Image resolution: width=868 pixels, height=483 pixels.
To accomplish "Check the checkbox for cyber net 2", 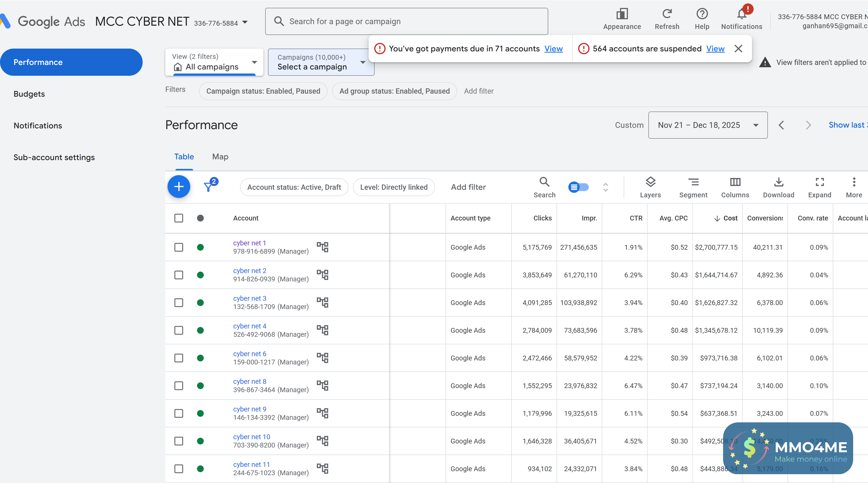I will (x=179, y=275).
